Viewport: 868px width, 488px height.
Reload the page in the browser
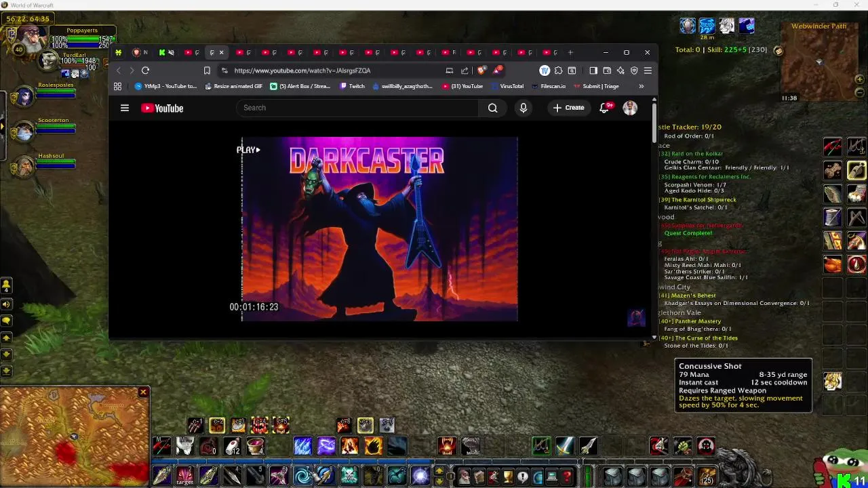pyautogui.click(x=145, y=70)
